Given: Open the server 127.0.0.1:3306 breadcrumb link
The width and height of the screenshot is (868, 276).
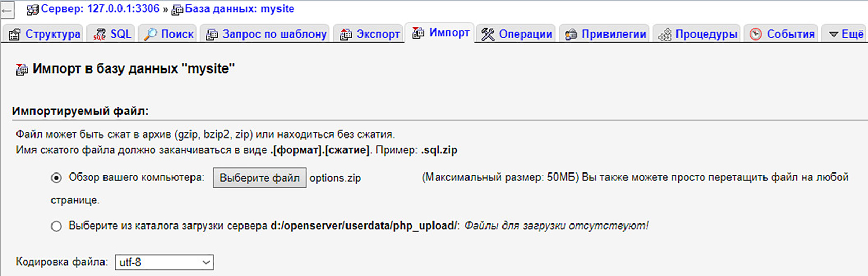Looking at the screenshot, I should point(100,9).
